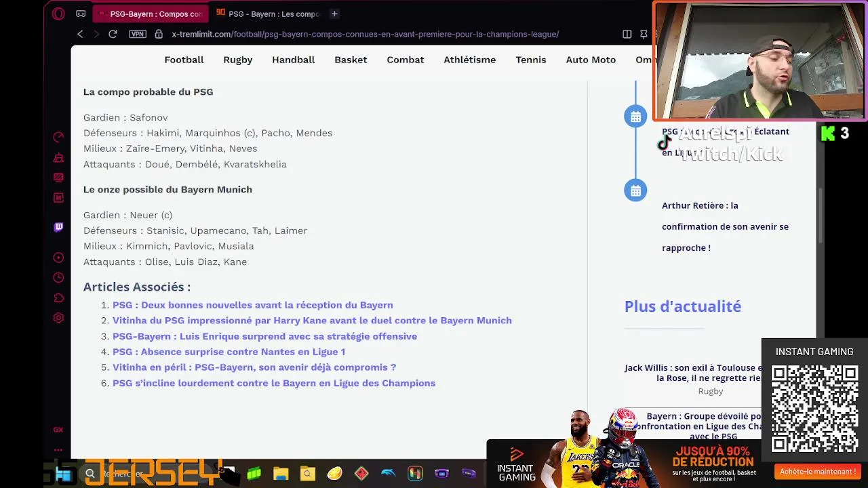868x488 pixels.
Task: Click the split screen icon in address bar
Action: point(627,34)
